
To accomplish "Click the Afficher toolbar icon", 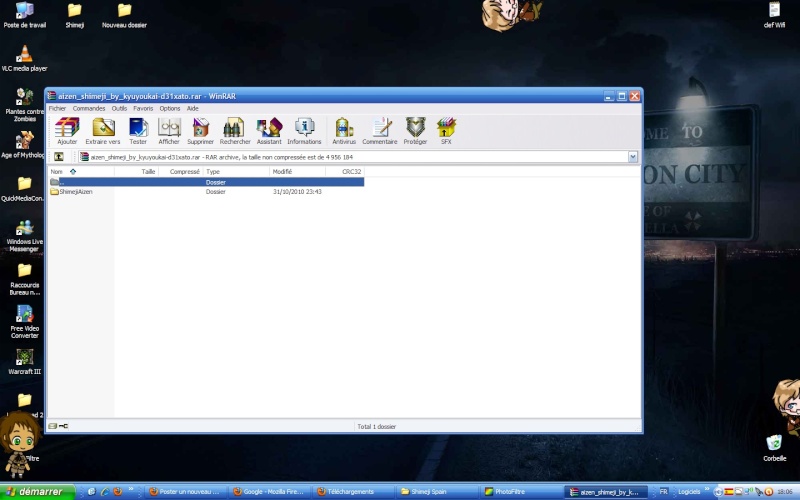I will [169, 131].
